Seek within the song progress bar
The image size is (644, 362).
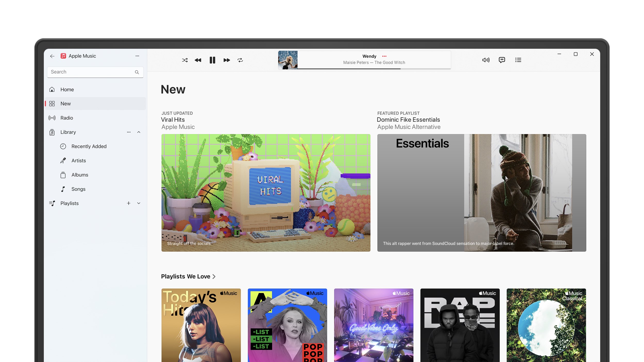point(374,69)
